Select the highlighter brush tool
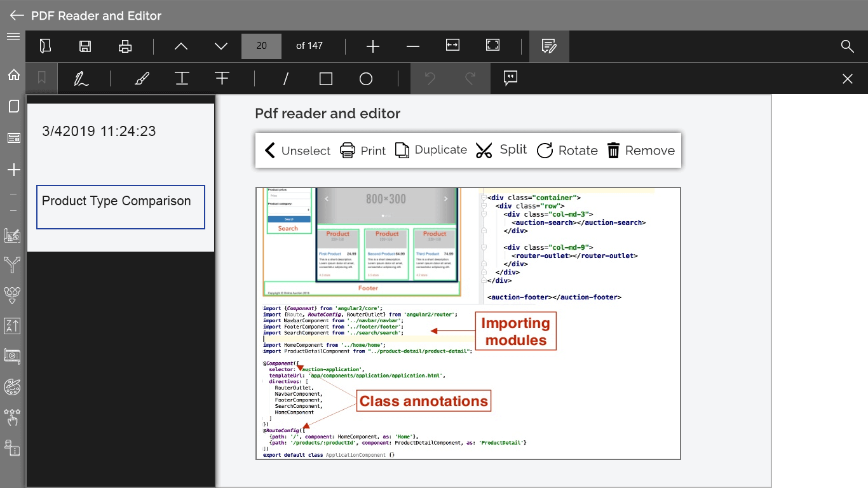 142,79
